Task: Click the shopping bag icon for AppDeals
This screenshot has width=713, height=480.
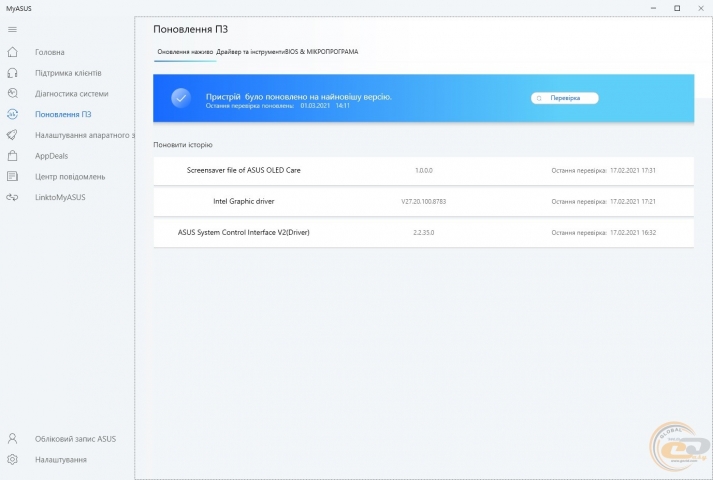Action: point(13,155)
